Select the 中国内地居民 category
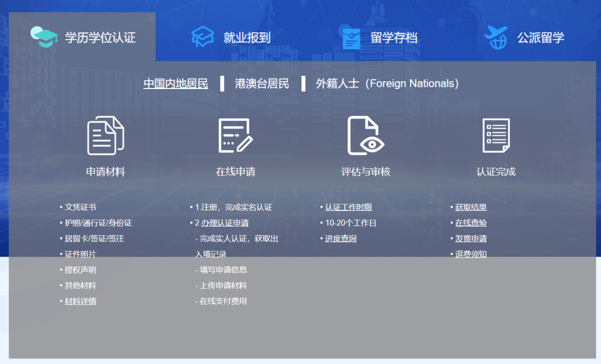The height and width of the screenshot is (364, 601). [x=175, y=83]
